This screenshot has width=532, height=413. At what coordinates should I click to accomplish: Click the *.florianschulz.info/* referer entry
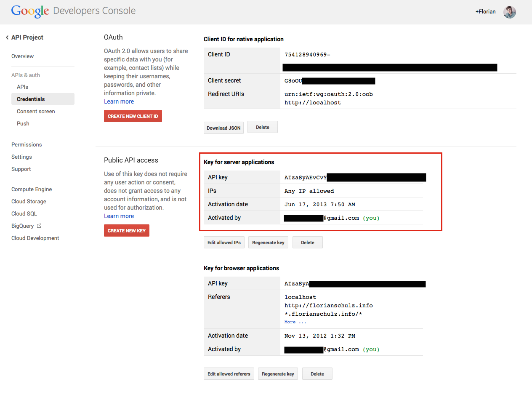coord(323,314)
